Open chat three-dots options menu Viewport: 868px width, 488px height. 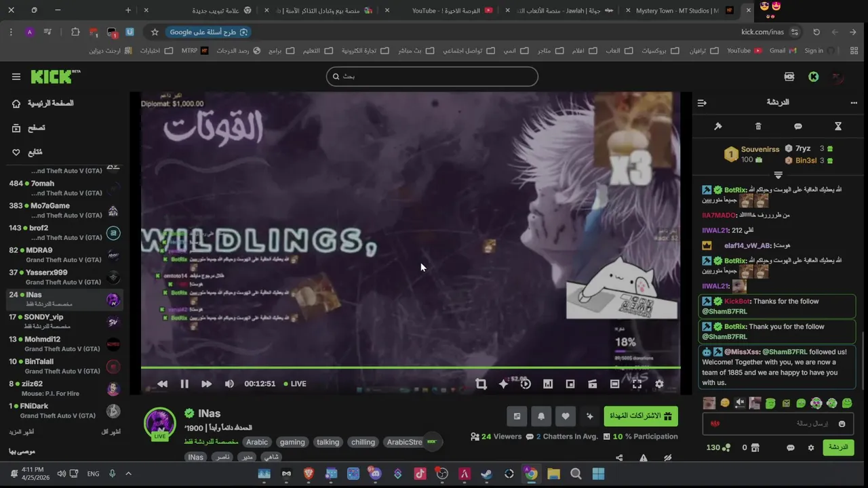(x=854, y=102)
